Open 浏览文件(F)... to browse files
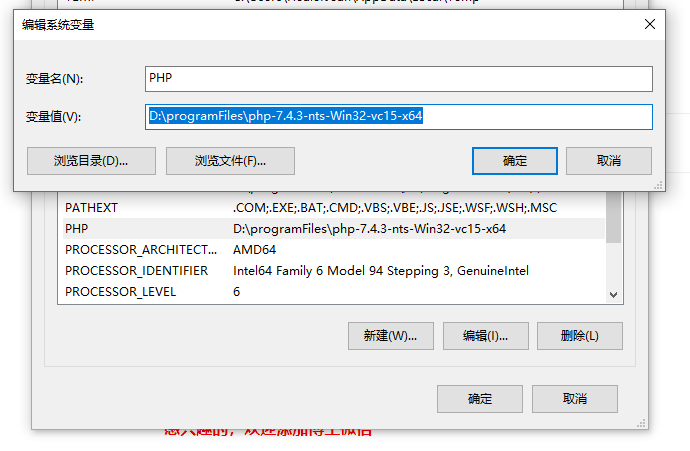This screenshot has width=690, height=451. (x=230, y=161)
